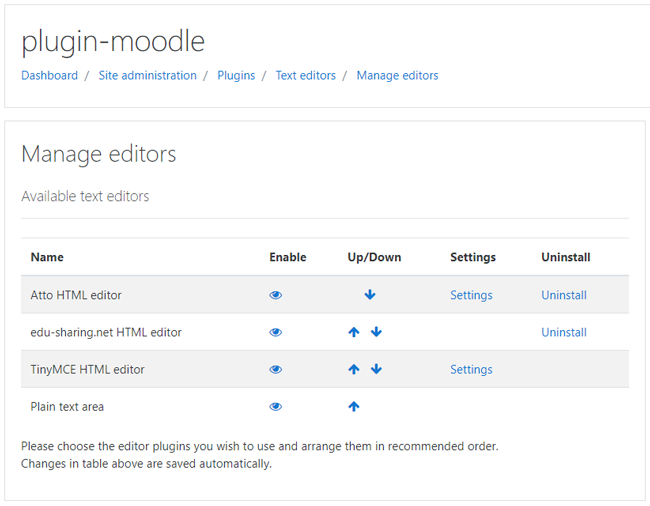650x506 pixels.
Task: Click the plugin-moodle site title
Action: [x=113, y=41]
